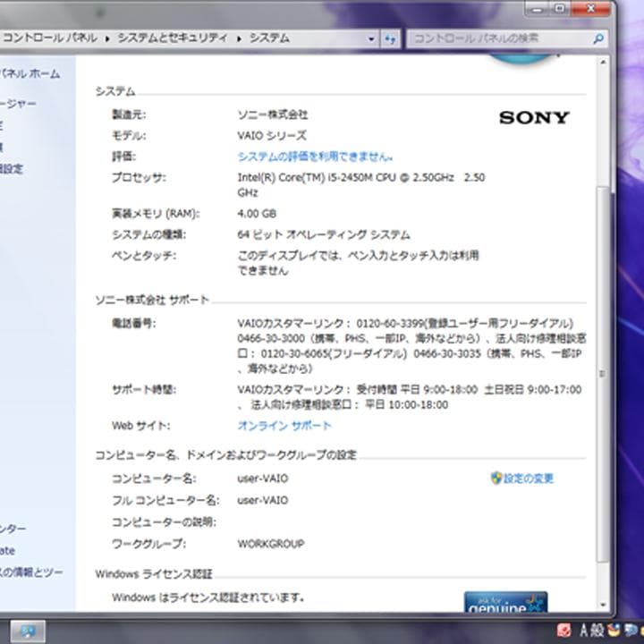Click the ペンとタッチ label
The width and height of the screenshot is (644, 644).
pos(144,256)
